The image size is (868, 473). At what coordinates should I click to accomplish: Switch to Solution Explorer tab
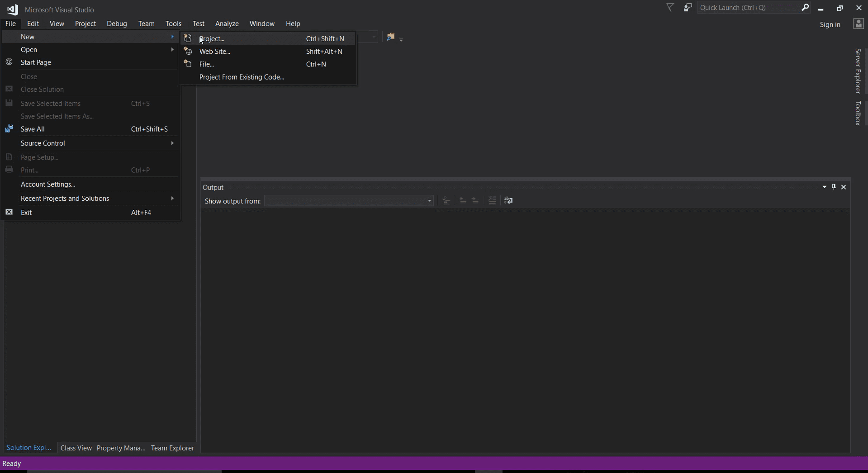pos(29,448)
